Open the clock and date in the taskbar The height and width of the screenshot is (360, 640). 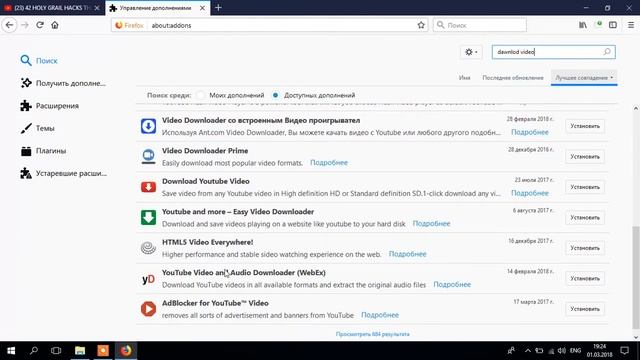pyautogui.click(x=600, y=351)
